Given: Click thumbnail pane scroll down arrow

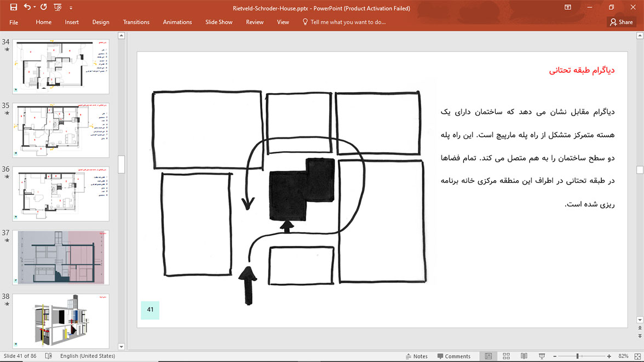Looking at the screenshot, I should coord(121,346).
